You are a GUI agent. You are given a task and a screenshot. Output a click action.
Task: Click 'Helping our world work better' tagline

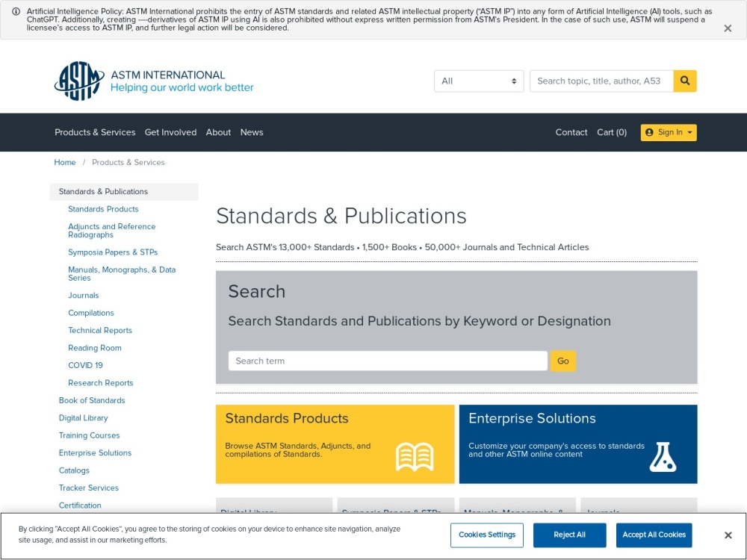tap(182, 87)
